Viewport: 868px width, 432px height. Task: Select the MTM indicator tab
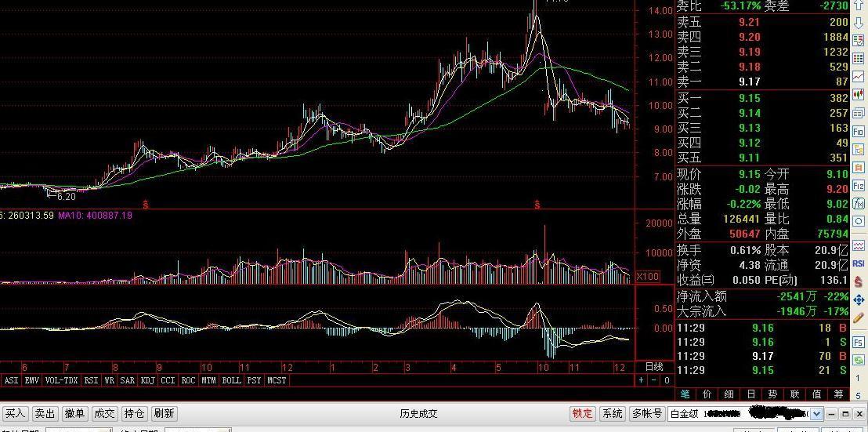(x=208, y=380)
